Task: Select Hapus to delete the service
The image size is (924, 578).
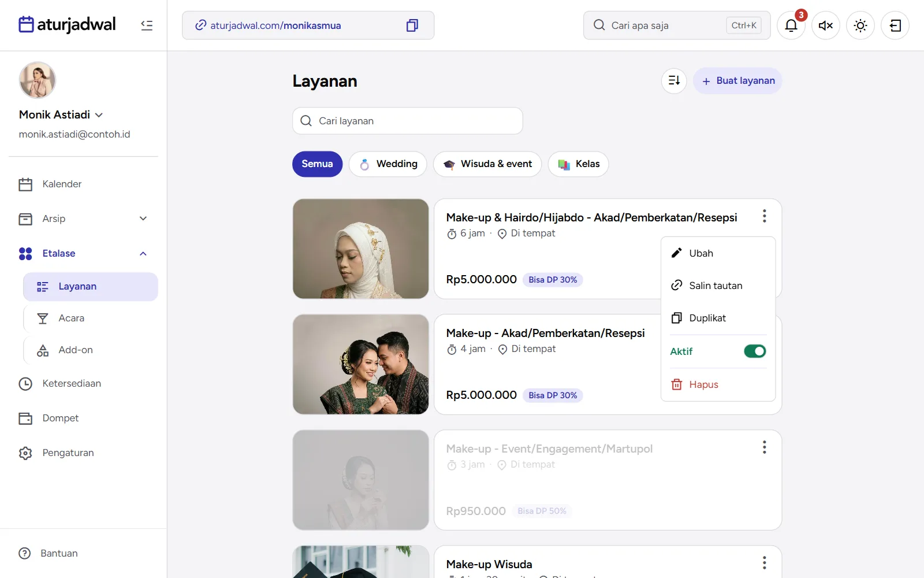Action: tap(718, 384)
